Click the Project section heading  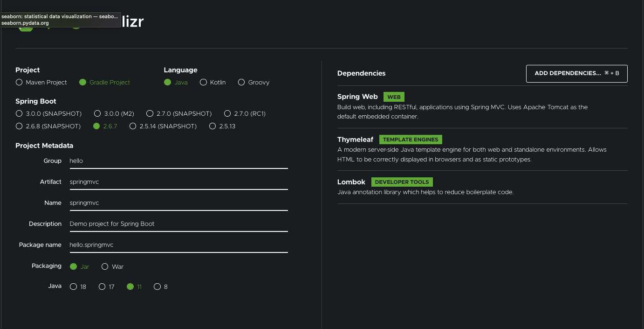27,70
